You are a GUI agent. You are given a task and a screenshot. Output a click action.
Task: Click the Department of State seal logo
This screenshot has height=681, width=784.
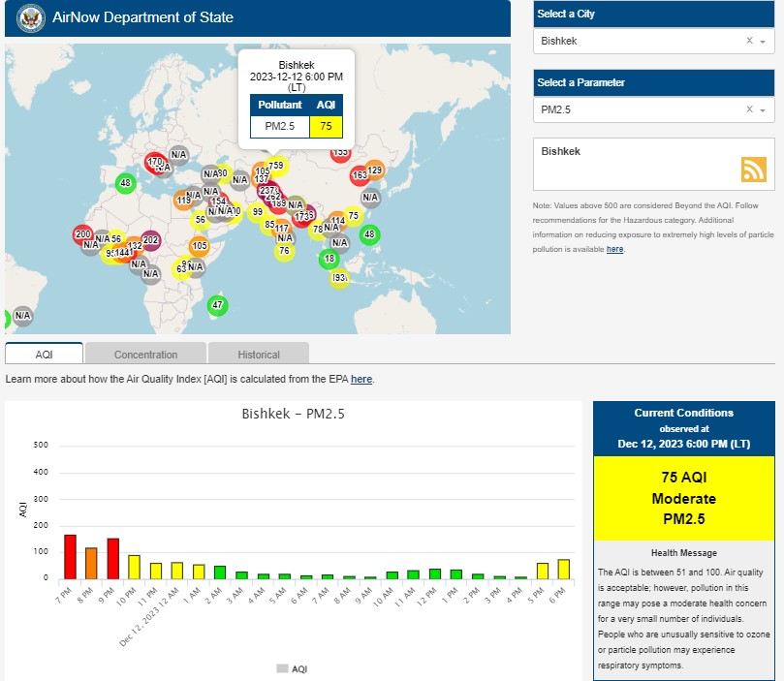30,18
